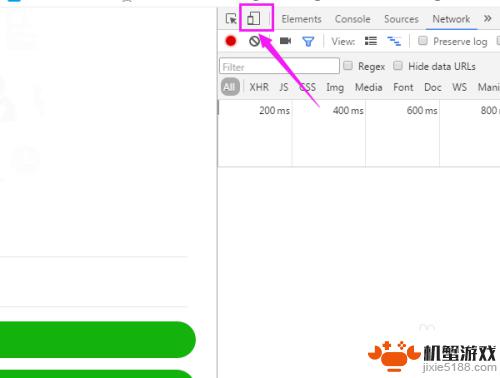Stop recording with the red record button

231,41
